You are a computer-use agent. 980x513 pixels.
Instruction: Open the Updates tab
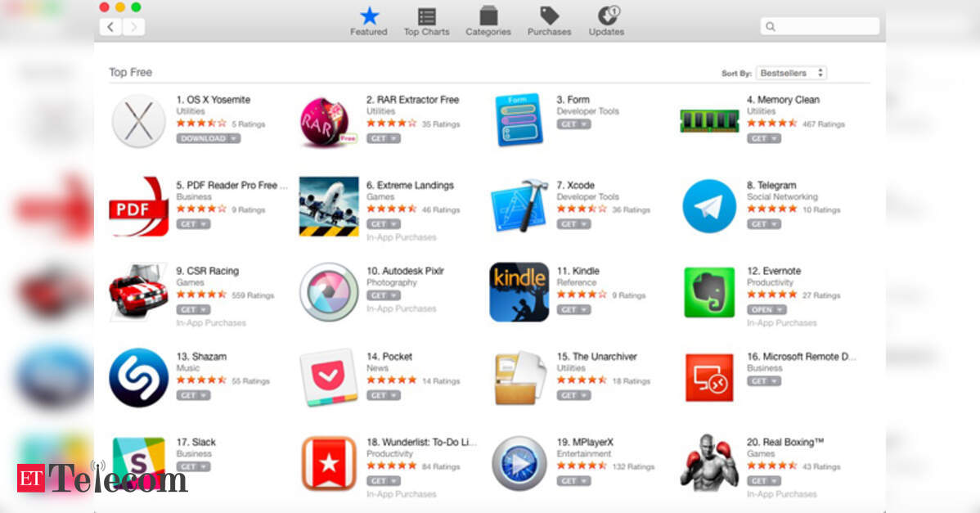point(607,22)
